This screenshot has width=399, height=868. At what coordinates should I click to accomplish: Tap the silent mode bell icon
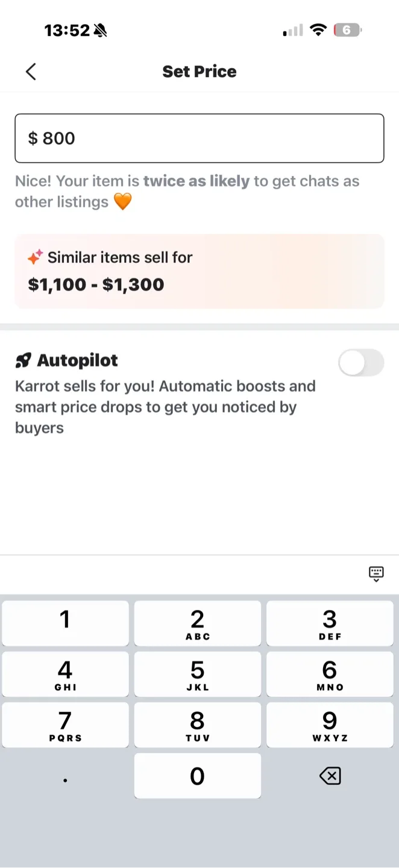pos(100,30)
